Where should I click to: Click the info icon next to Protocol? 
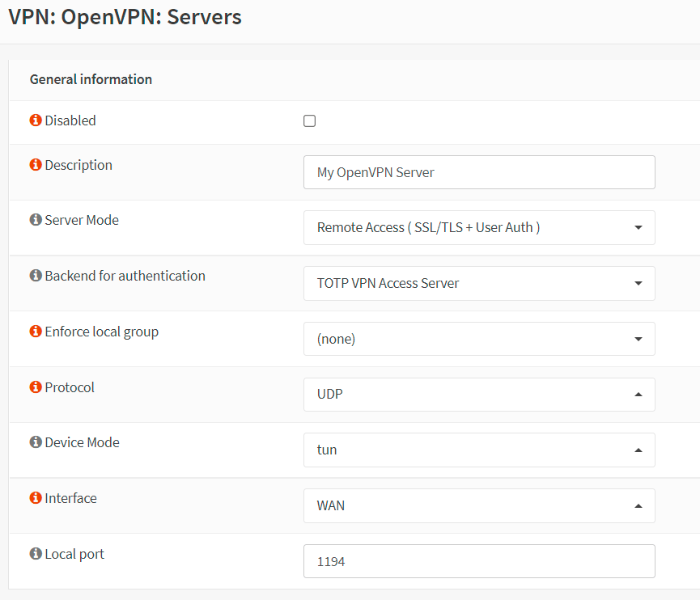tap(36, 387)
